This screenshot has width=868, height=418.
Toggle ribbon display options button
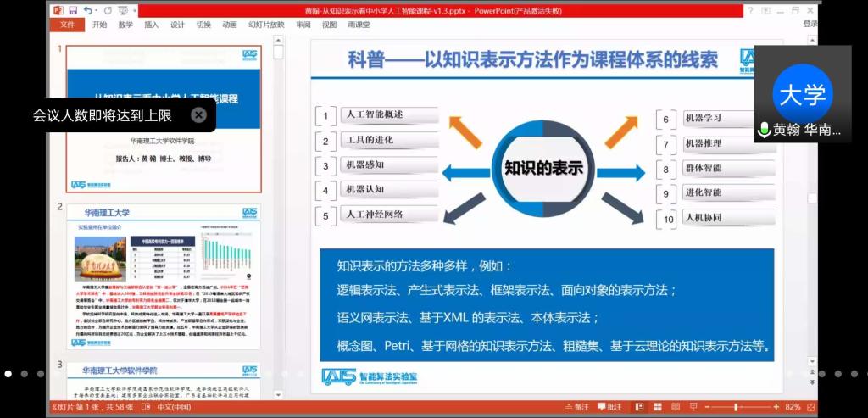(767, 10)
